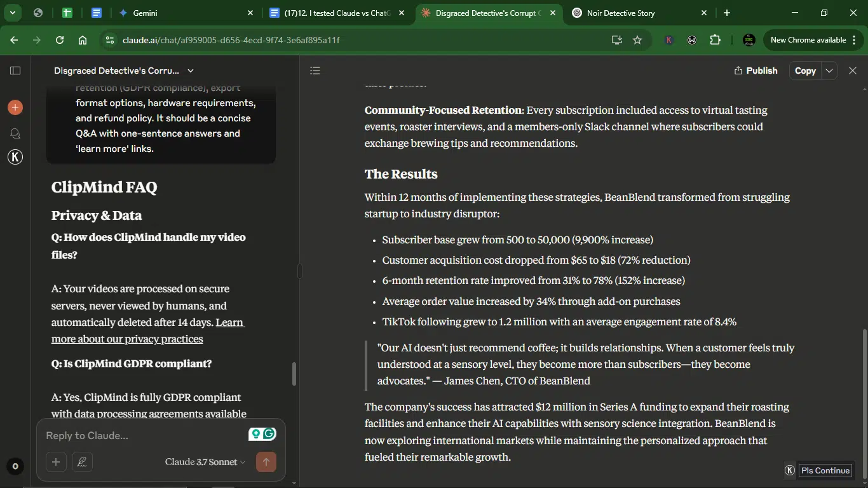
Task: Click the Grammarly G icon in reply box
Action: point(269,434)
